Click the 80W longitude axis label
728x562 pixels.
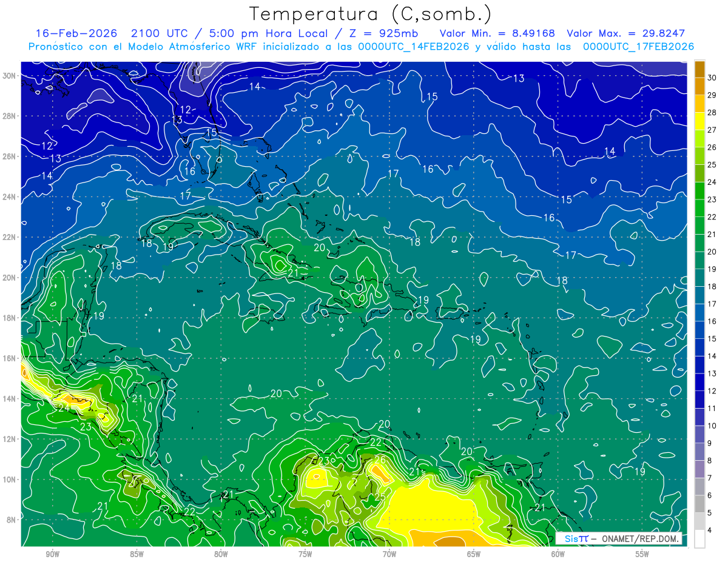click(221, 554)
